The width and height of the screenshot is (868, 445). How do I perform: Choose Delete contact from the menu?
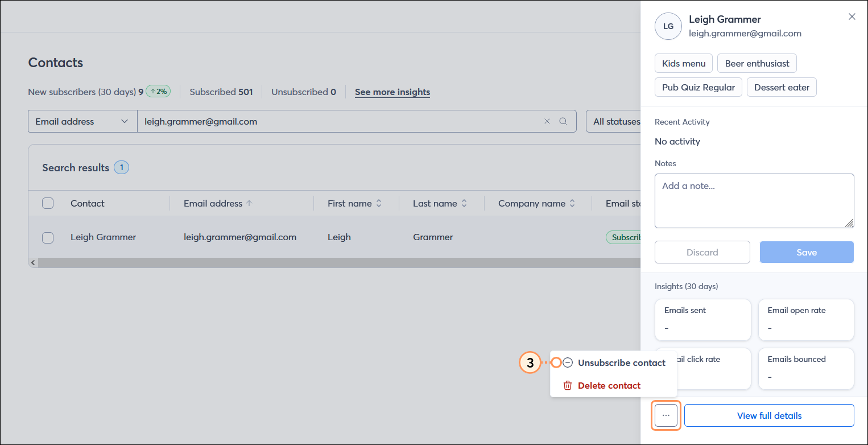[609, 385]
